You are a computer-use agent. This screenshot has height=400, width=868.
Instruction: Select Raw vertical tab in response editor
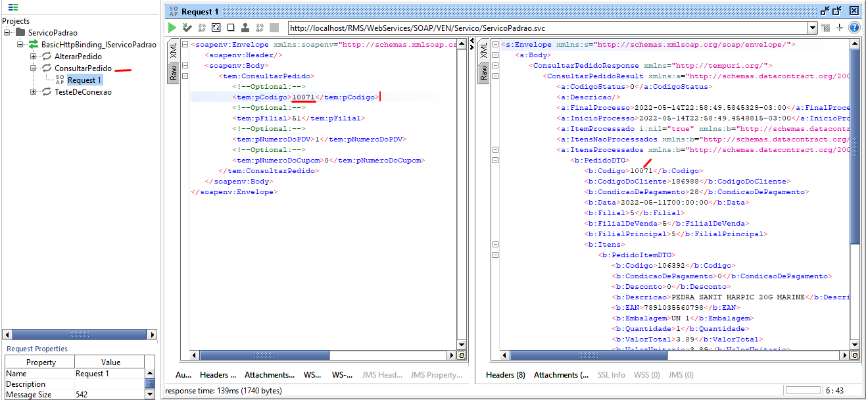(x=484, y=72)
